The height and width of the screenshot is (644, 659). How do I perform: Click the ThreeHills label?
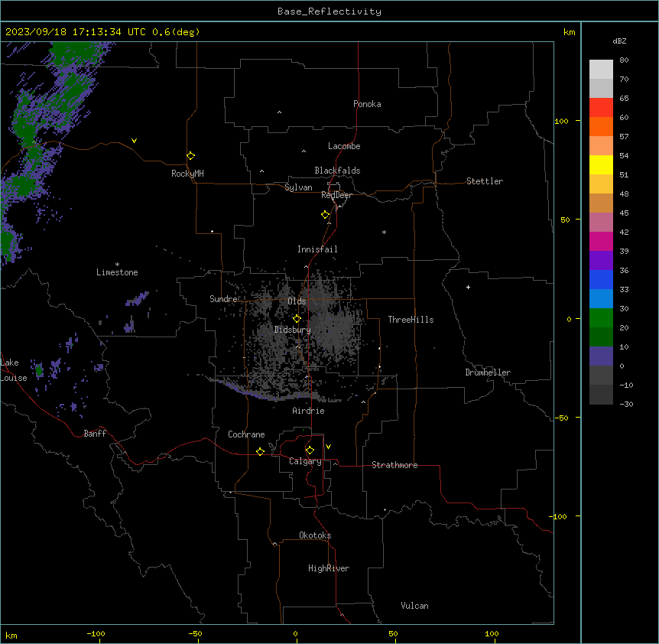[x=411, y=320]
